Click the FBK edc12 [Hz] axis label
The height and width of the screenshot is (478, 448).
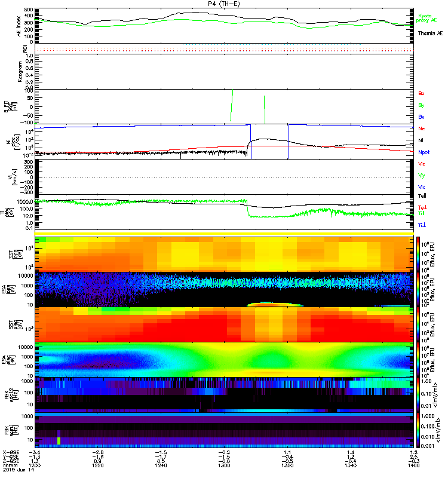tap(11, 394)
